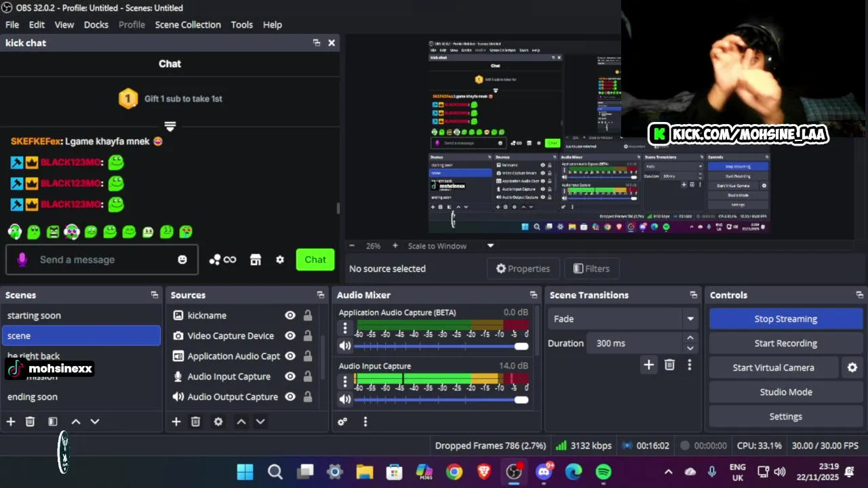The height and width of the screenshot is (488, 868).
Task: Click Start Recording button
Action: [785, 343]
